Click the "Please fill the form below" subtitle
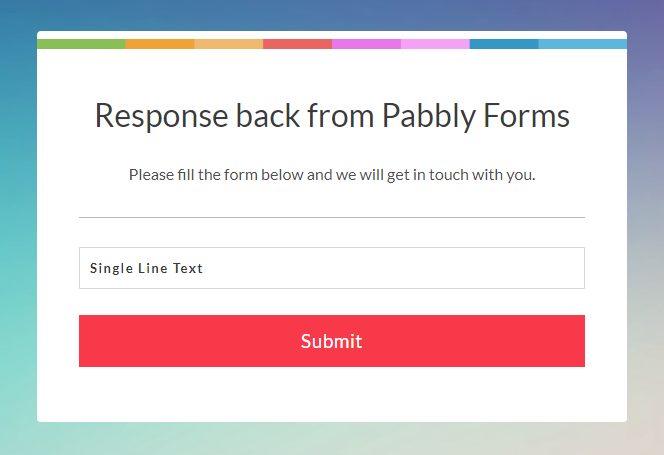Screen dimensions: 664x455 pyautogui.click(x=217, y=175)
